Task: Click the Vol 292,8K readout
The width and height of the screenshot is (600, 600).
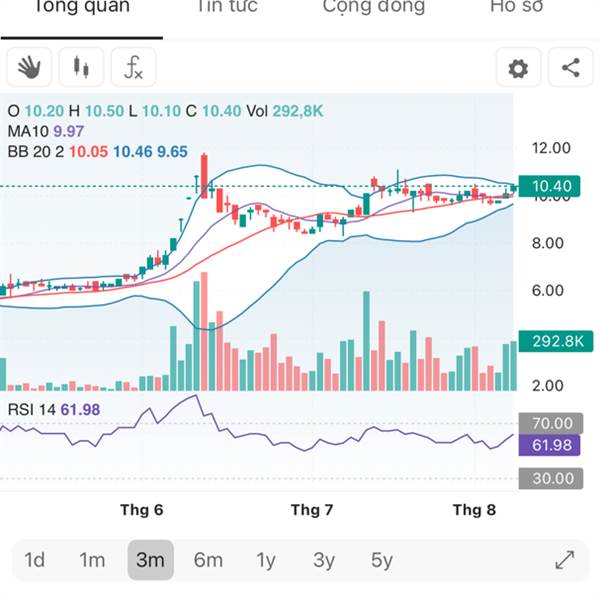Action: pyautogui.click(x=285, y=111)
